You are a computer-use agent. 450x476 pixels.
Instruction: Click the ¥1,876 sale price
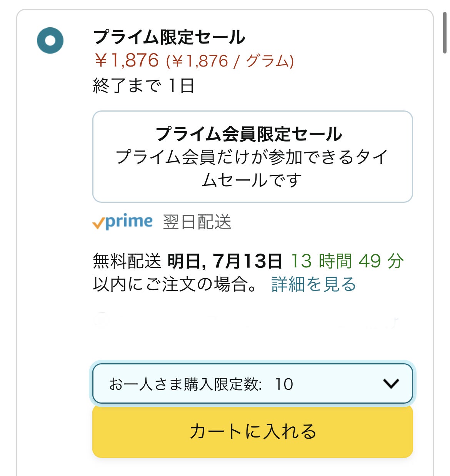pyautogui.click(x=127, y=60)
